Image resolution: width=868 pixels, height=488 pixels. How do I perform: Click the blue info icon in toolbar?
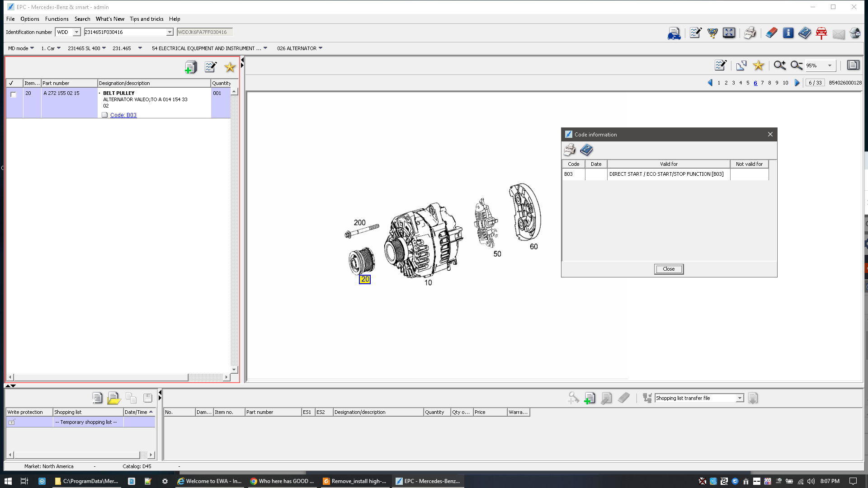coord(788,33)
